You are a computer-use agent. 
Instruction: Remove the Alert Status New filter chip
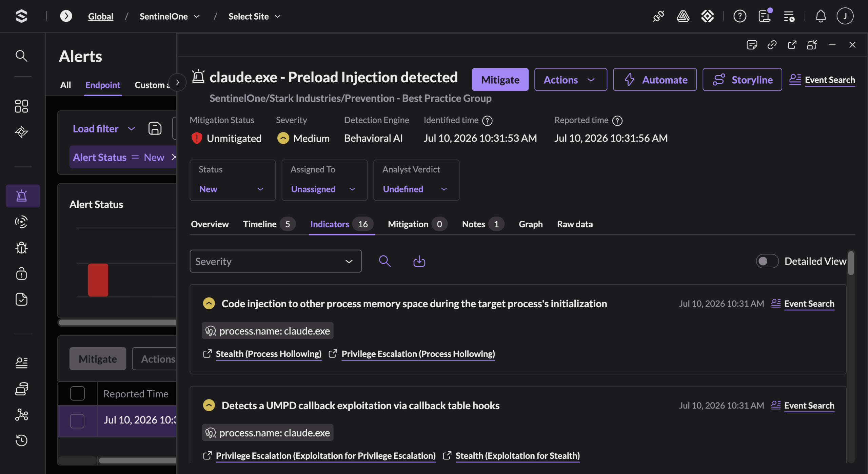tap(174, 157)
